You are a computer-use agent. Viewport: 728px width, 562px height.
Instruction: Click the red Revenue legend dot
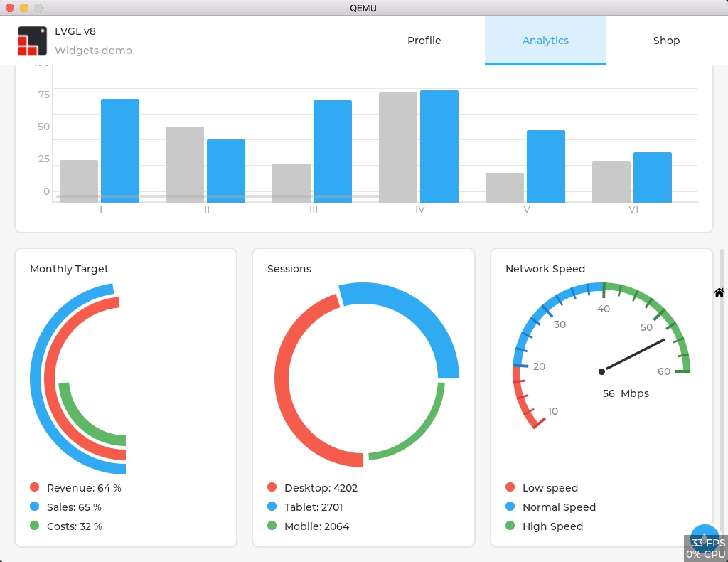(34, 487)
